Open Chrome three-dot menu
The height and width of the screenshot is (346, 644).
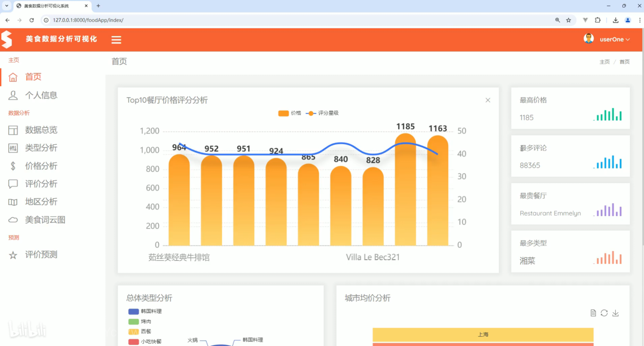tap(640, 20)
